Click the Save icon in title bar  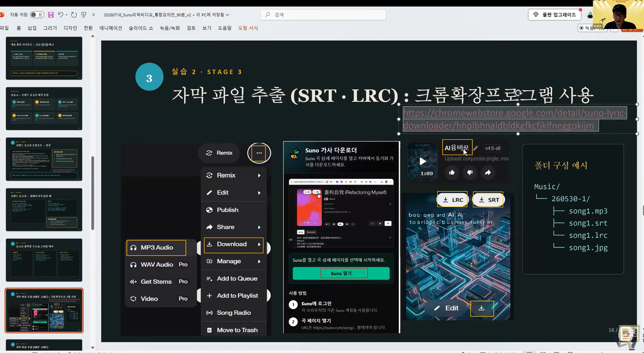click(x=51, y=15)
